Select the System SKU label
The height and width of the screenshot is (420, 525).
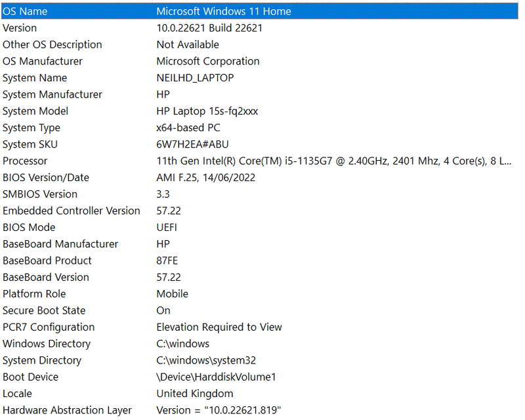click(x=30, y=144)
